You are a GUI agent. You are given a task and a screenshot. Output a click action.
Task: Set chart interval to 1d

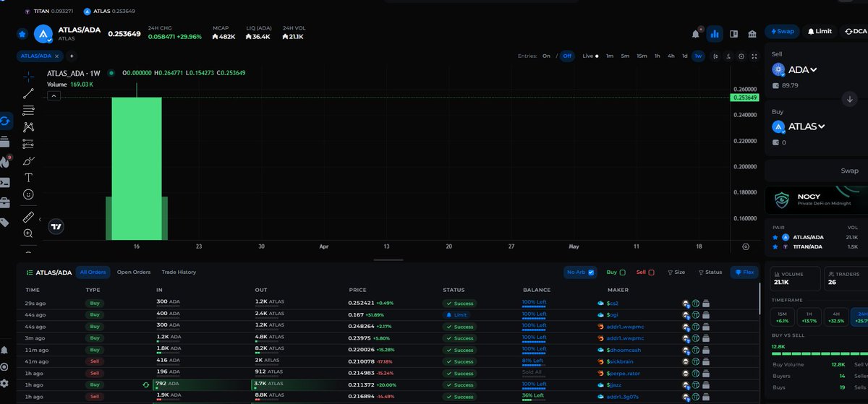[x=684, y=56]
